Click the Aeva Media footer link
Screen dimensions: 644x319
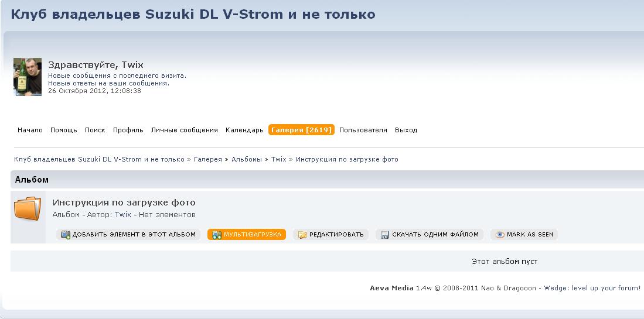tap(391, 288)
